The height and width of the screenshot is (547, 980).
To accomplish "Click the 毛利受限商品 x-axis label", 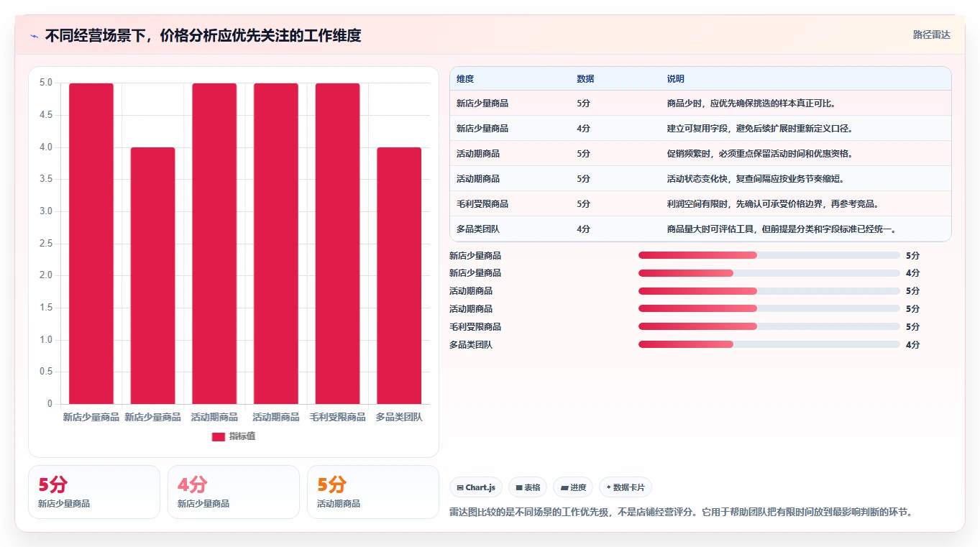I will pos(337,417).
